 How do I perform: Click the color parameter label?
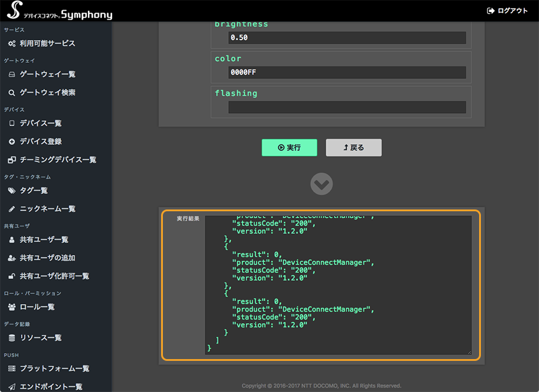(228, 59)
